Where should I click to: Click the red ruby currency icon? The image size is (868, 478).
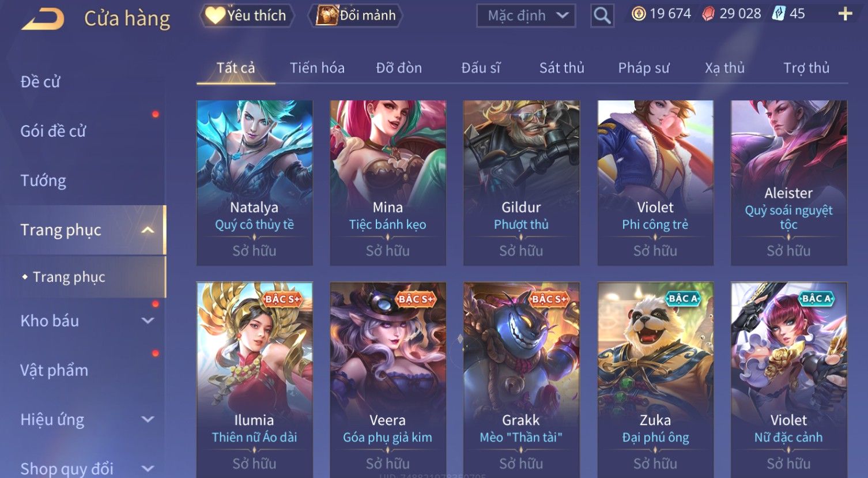708,14
